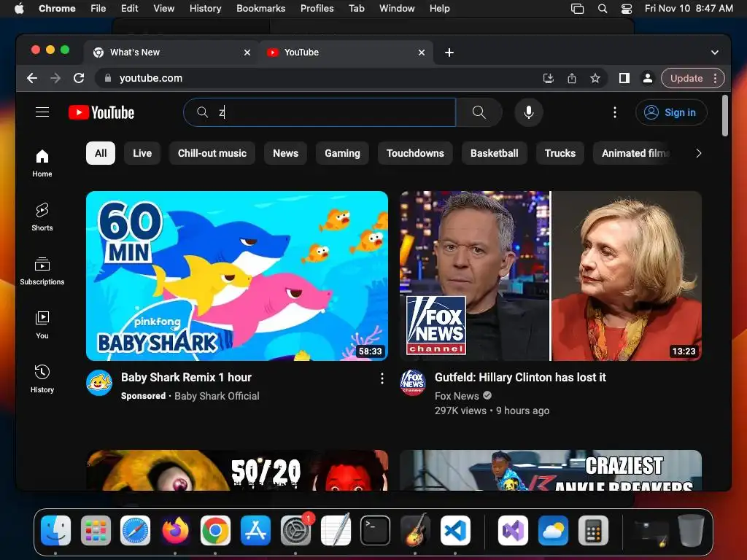
Task: Play the Fox News Gutfeld thumbnail
Action: (550, 276)
